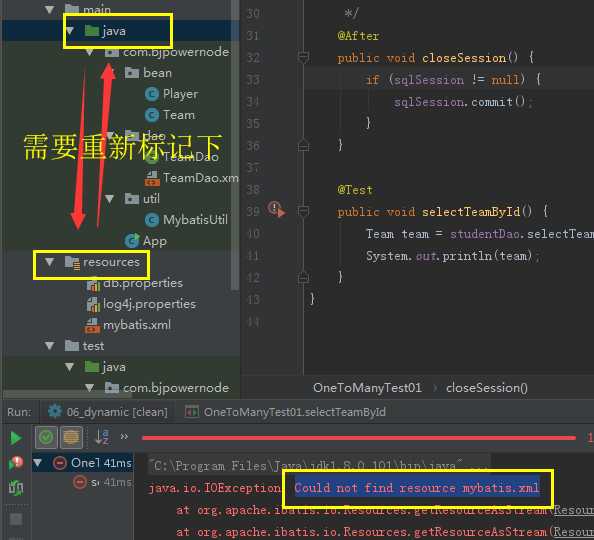Collapse the main java folder arrow
The image size is (594, 540).
70,31
